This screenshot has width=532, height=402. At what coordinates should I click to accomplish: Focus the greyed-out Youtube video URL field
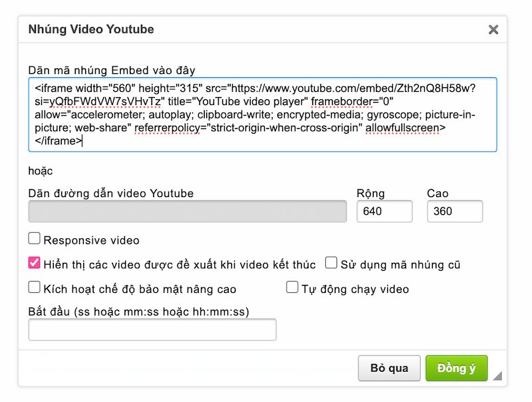188,211
